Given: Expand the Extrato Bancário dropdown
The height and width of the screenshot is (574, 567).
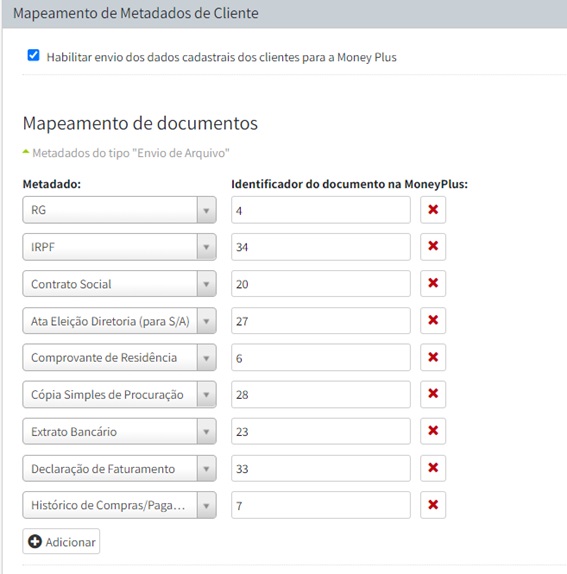Looking at the screenshot, I should (119, 431).
